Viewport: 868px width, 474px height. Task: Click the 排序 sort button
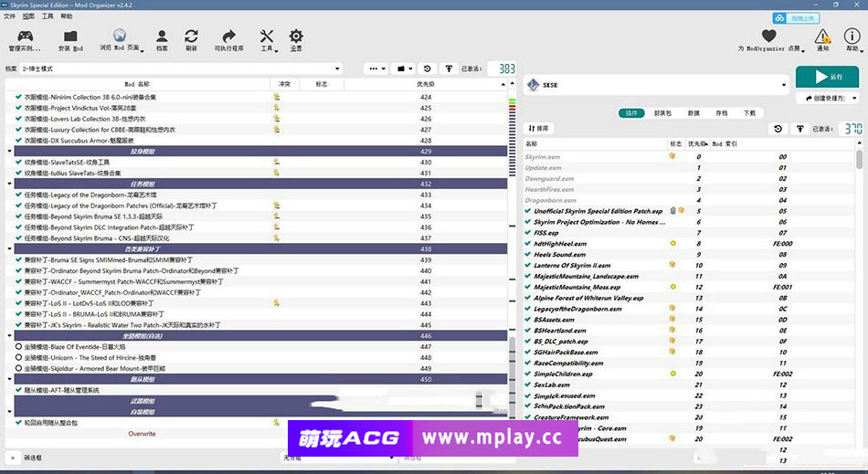pyautogui.click(x=539, y=129)
